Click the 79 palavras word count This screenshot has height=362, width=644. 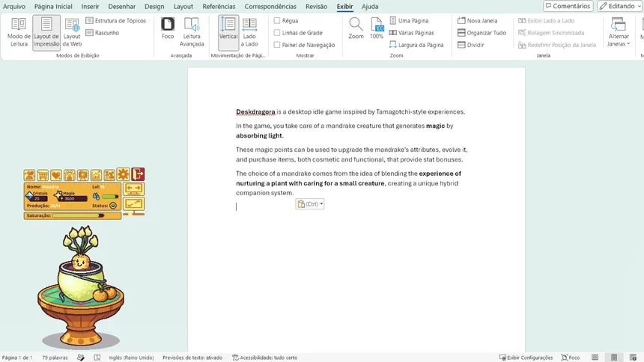[x=55, y=358]
